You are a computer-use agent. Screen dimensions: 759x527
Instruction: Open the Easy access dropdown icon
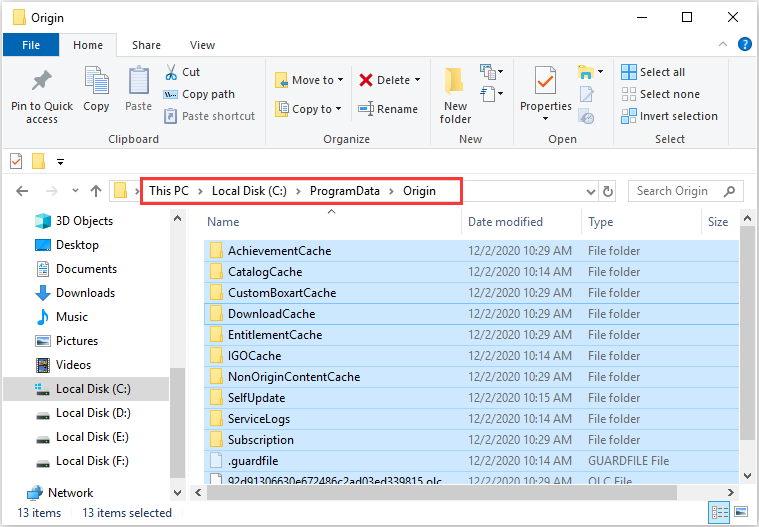(491, 93)
